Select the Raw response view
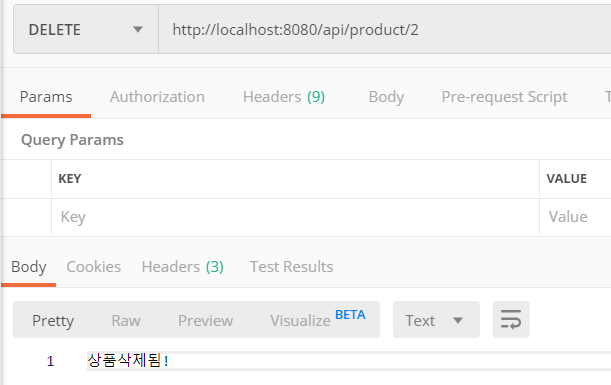 (126, 320)
